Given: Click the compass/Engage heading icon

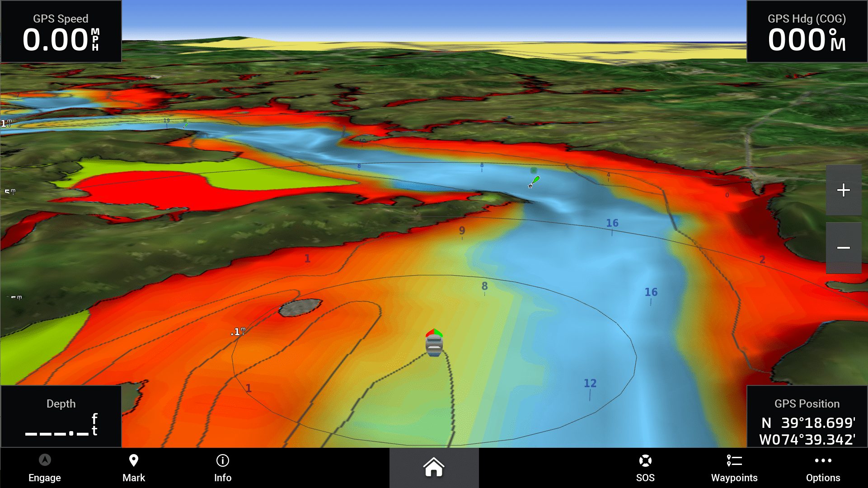Looking at the screenshot, I should pyautogui.click(x=44, y=460).
